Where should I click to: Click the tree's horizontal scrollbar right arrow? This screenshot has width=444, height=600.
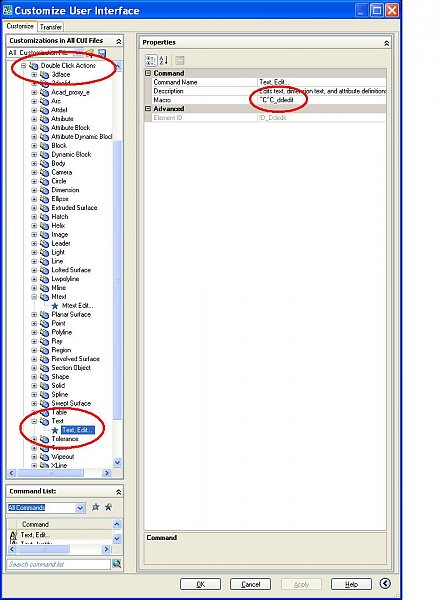[x=107, y=473]
